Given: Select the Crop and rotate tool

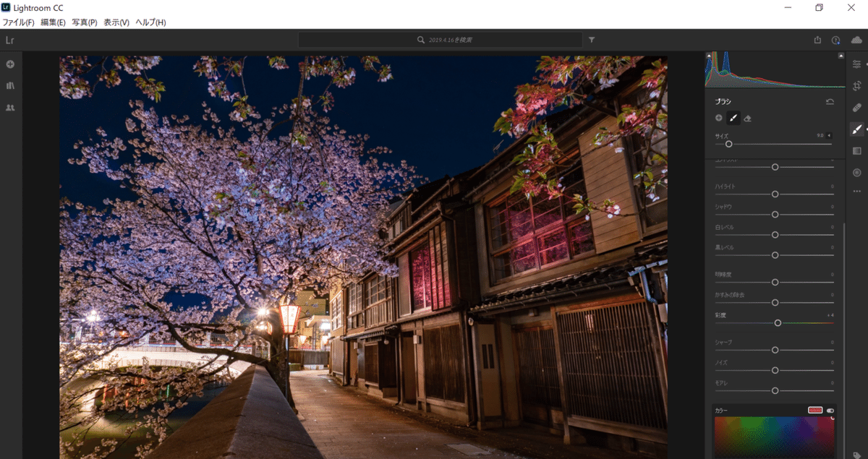Looking at the screenshot, I should click(857, 86).
